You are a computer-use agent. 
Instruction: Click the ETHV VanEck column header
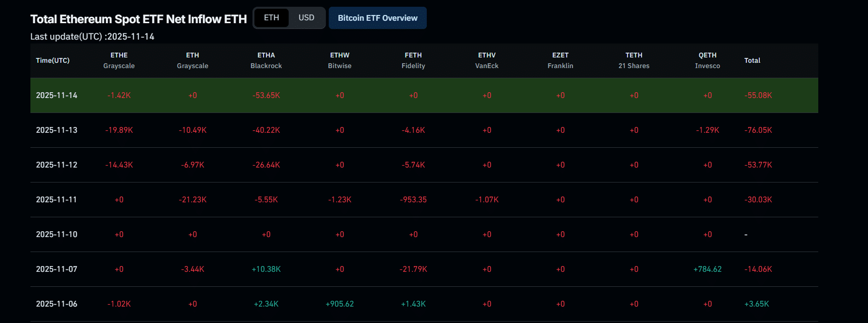487,60
